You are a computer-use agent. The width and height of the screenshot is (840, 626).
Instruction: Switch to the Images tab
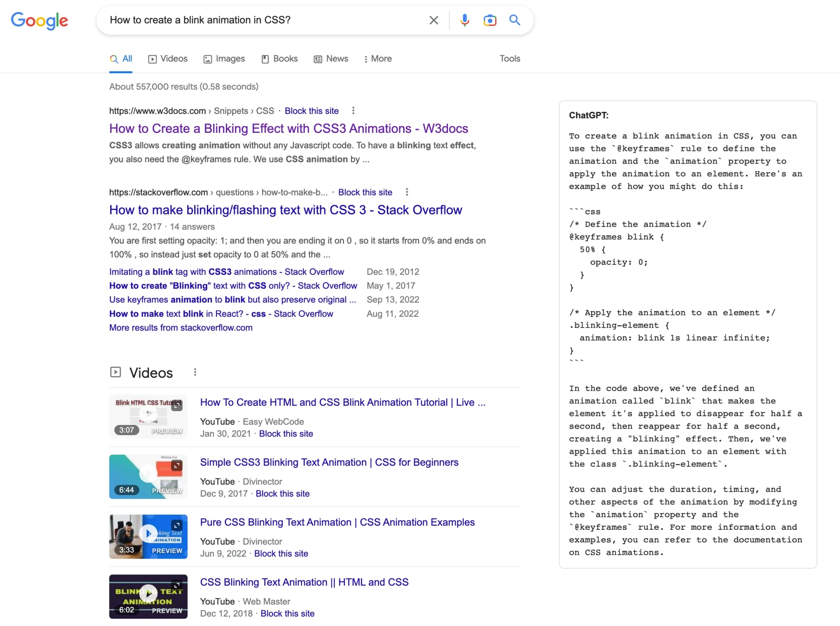(x=224, y=59)
